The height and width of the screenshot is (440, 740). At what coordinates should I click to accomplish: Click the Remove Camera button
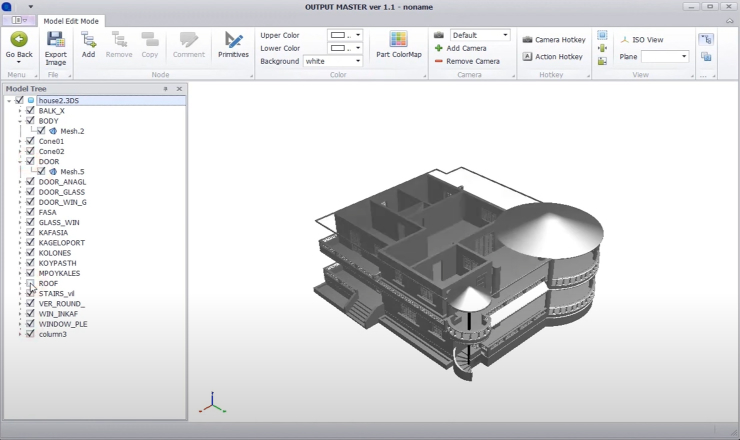(x=466, y=61)
